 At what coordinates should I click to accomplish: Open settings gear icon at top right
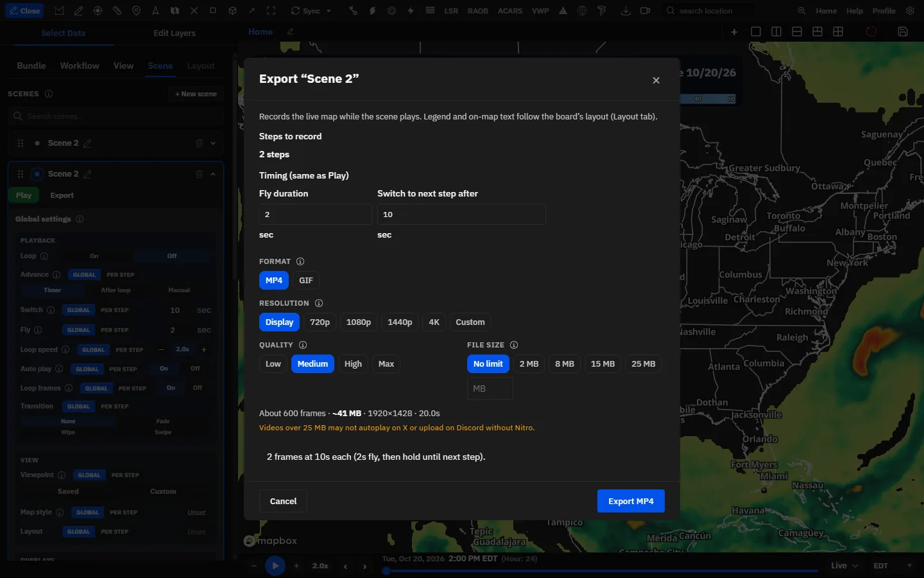[x=910, y=11]
